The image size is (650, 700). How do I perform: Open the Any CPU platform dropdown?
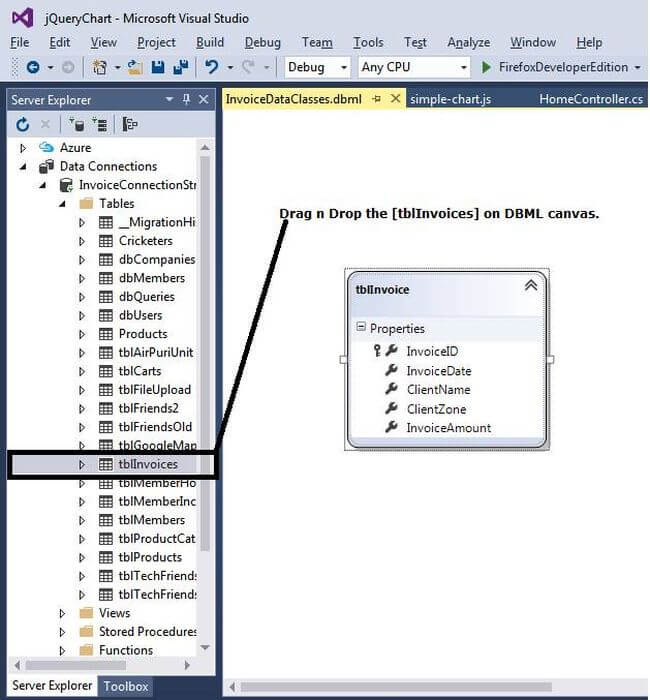(463, 67)
